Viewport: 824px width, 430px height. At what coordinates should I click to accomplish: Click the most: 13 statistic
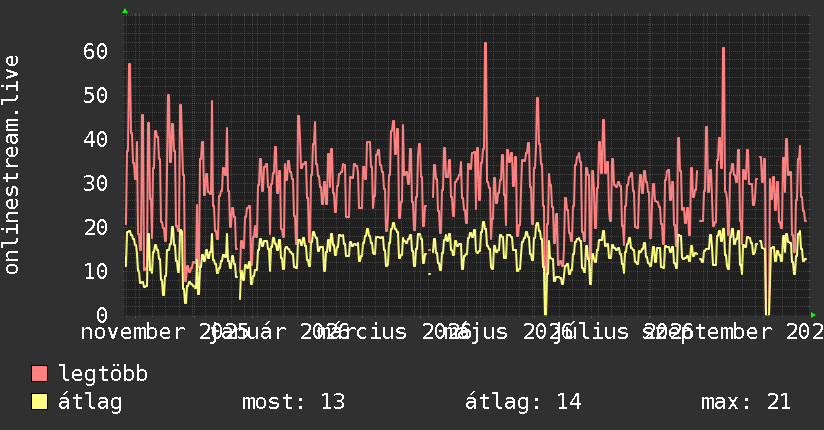tap(293, 402)
